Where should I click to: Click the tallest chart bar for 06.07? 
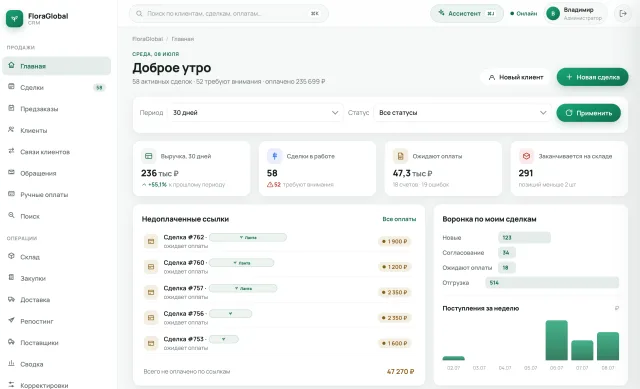(556, 340)
